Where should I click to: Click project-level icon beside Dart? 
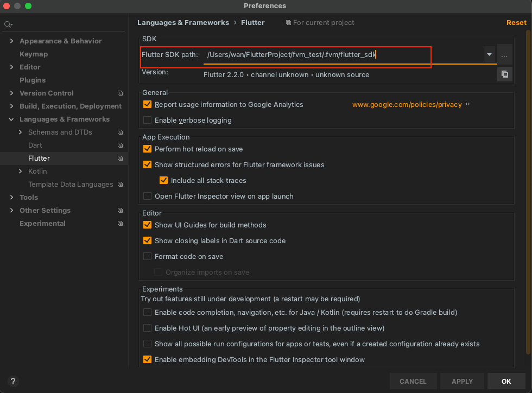pyautogui.click(x=120, y=145)
